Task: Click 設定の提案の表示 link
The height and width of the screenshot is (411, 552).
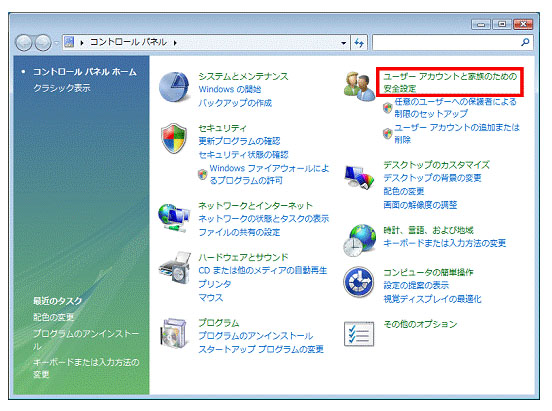Action: pos(416,285)
